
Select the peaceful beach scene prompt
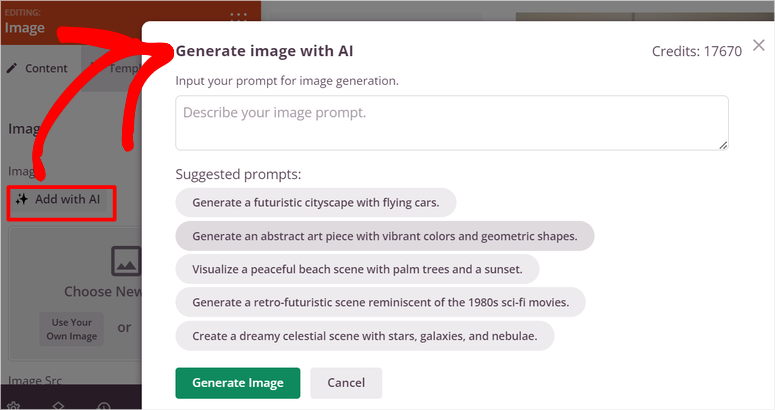click(x=357, y=269)
